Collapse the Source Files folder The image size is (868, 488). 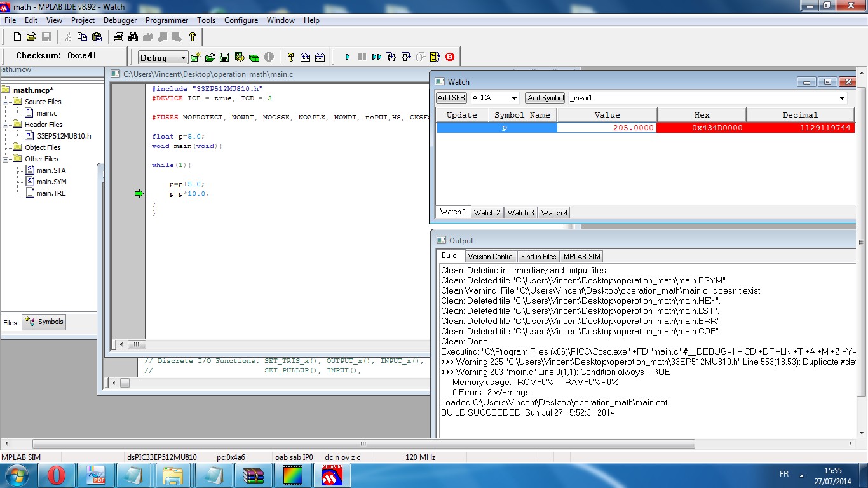[6, 102]
